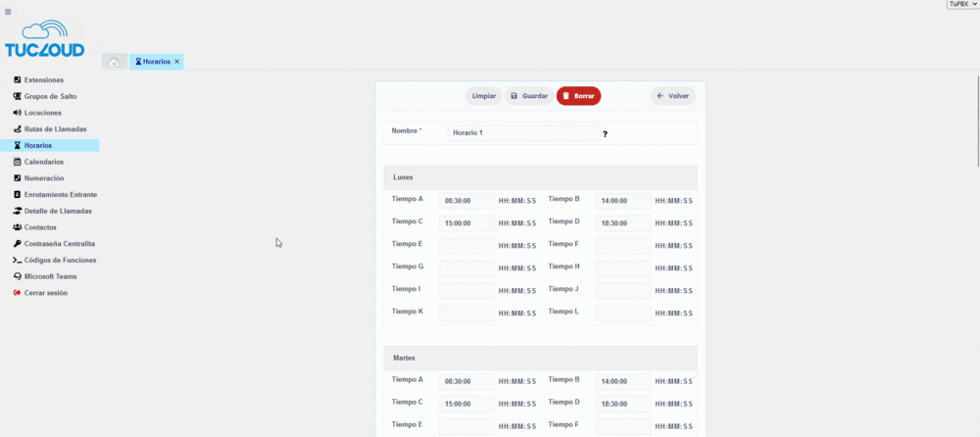Click the Nombre input field
This screenshot has height=437, width=980.
[523, 133]
